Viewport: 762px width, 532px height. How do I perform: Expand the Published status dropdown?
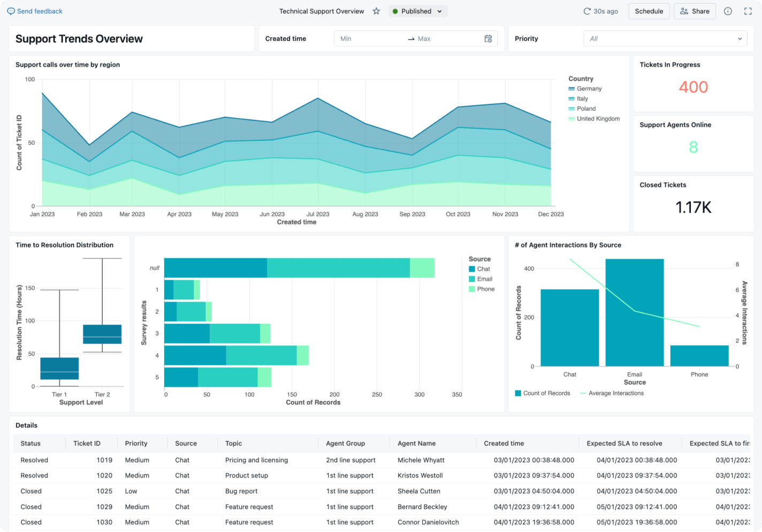click(x=439, y=11)
